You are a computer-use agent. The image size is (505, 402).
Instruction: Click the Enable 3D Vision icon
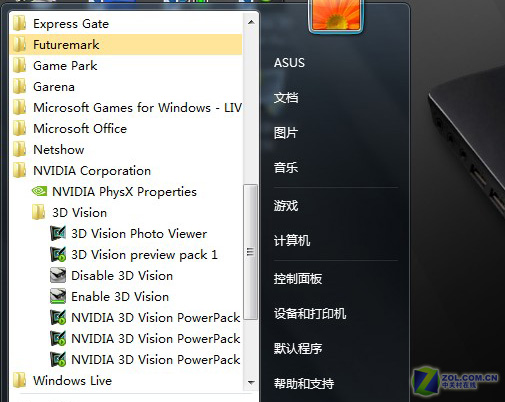point(58,297)
